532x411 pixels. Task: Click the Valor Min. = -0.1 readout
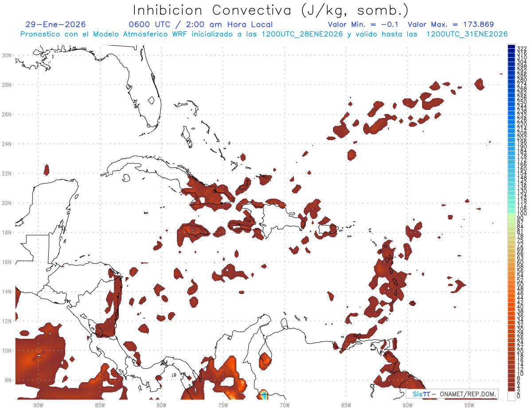click(363, 24)
